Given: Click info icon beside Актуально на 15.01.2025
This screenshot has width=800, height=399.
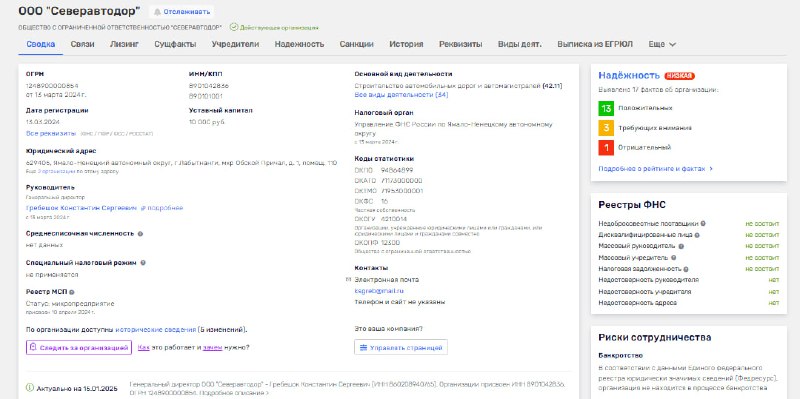Looking at the screenshot, I should [x=30, y=388].
